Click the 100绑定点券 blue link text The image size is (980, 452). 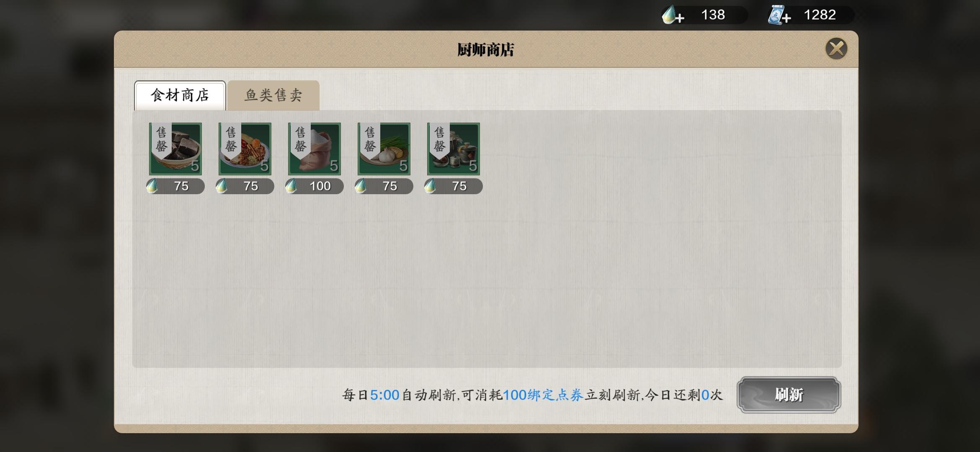pos(543,395)
